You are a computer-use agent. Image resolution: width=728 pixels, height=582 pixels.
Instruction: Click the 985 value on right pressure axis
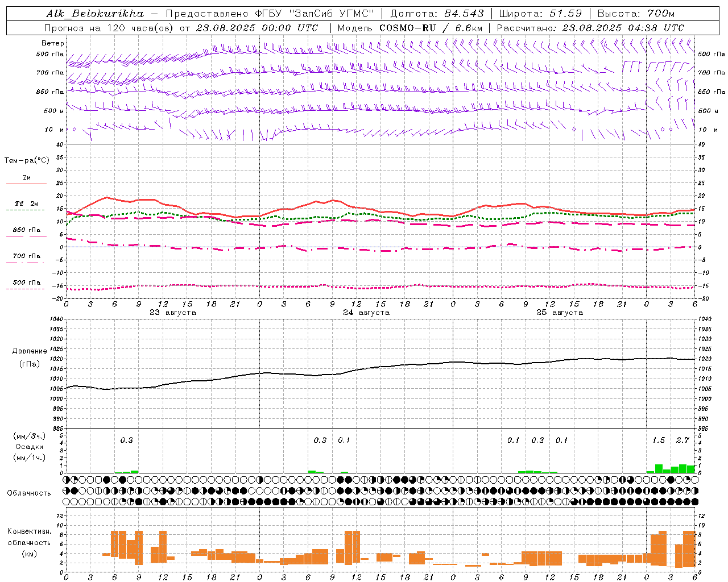pyautogui.click(x=705, y=429)
